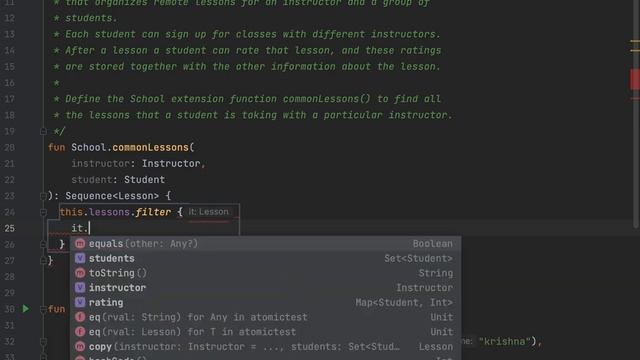Click property icon beside rating suggestion
This screenshot has height=360, width=640.
click(x=80, y=302)
